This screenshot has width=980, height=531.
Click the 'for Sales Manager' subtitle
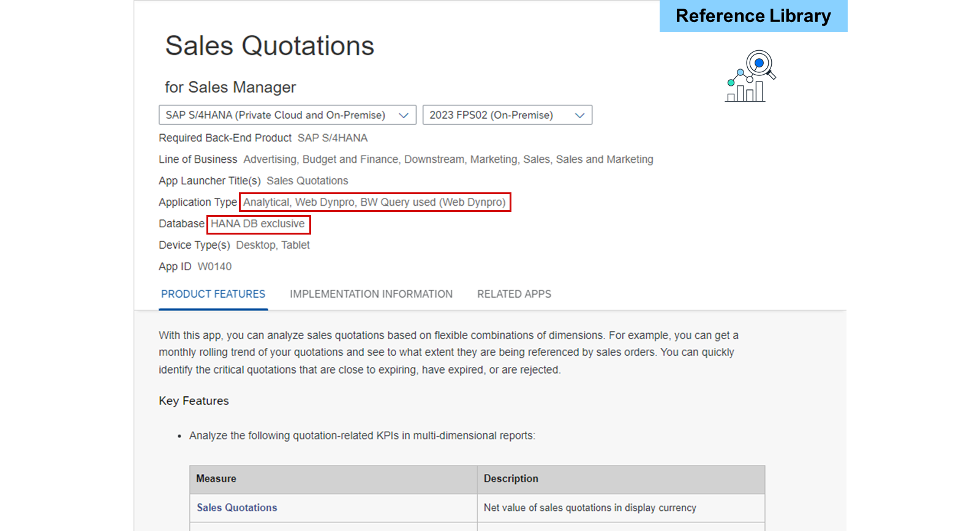coord(230,88)
